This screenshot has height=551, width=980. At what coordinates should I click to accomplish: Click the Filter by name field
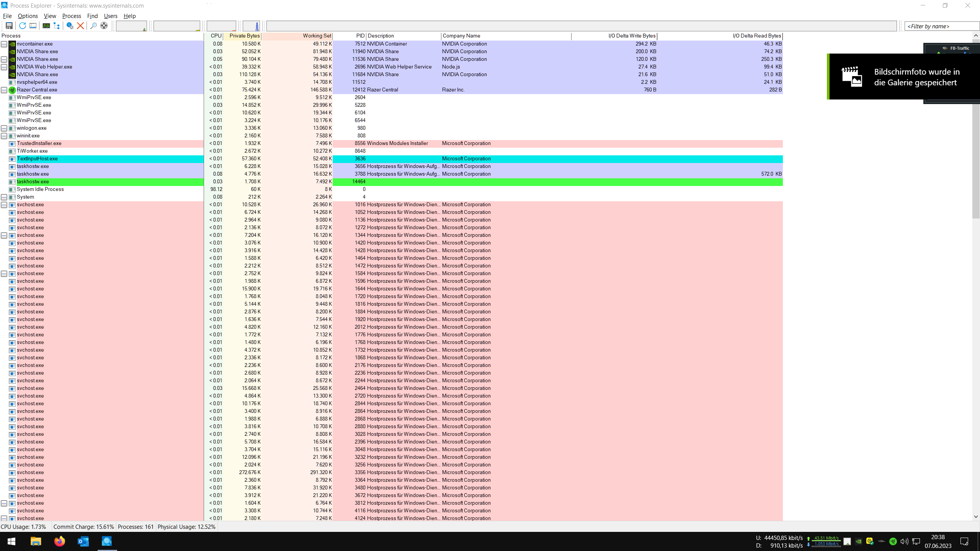(x=941, y=26)
